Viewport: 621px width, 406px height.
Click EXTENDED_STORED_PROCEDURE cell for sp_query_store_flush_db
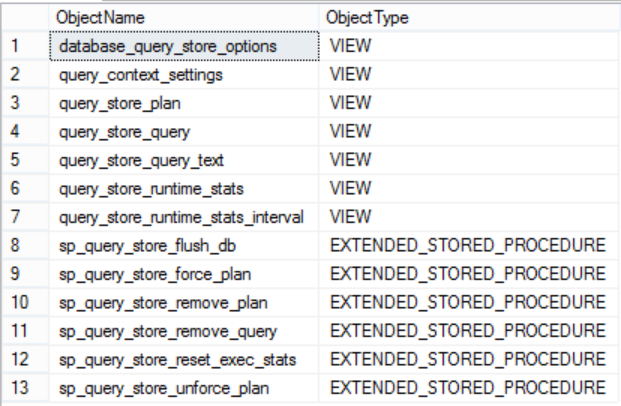467,245
